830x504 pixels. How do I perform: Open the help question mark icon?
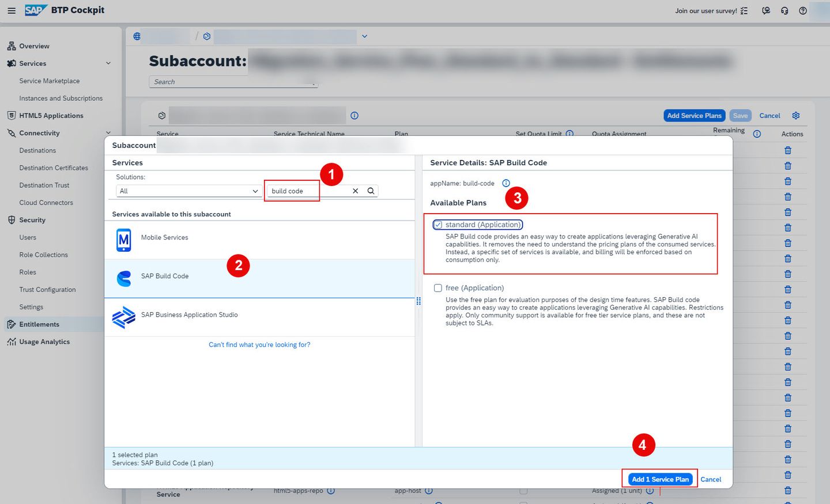coord(803,10)
